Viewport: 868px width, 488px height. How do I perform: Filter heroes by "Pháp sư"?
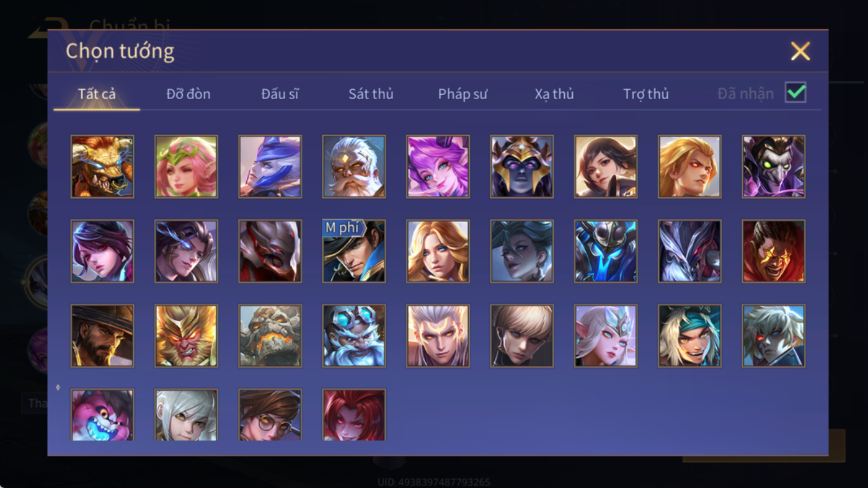(463, 94)
